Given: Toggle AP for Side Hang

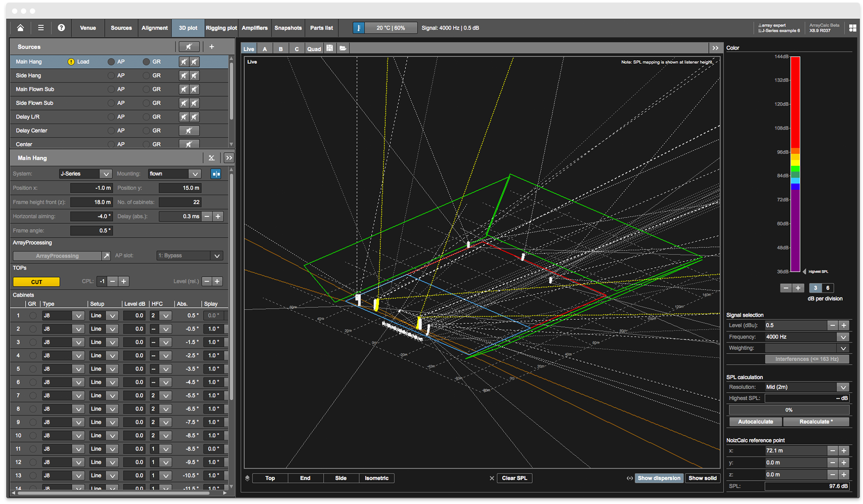Looking at the screenshot, I should pyautogui.click(x=111, y=75).
